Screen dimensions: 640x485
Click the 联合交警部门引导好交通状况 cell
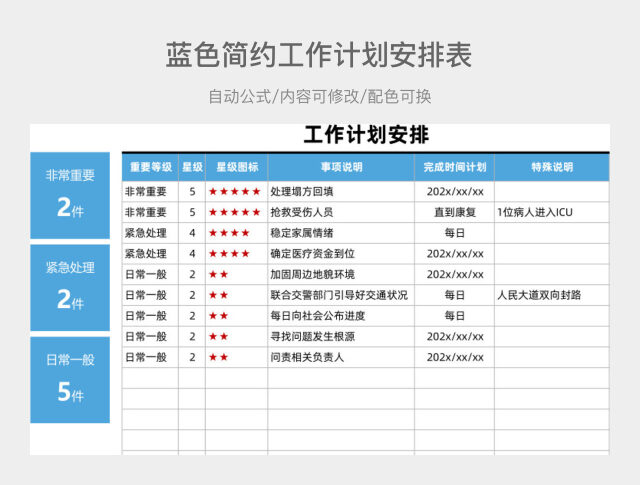[339, 295]
